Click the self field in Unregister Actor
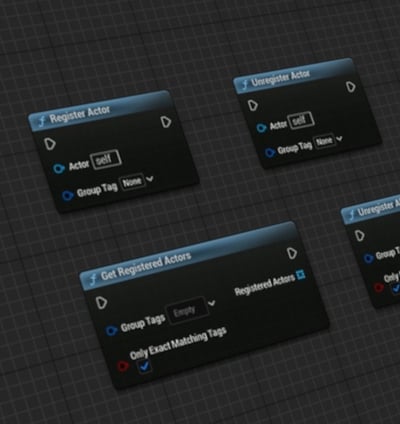 301,120
